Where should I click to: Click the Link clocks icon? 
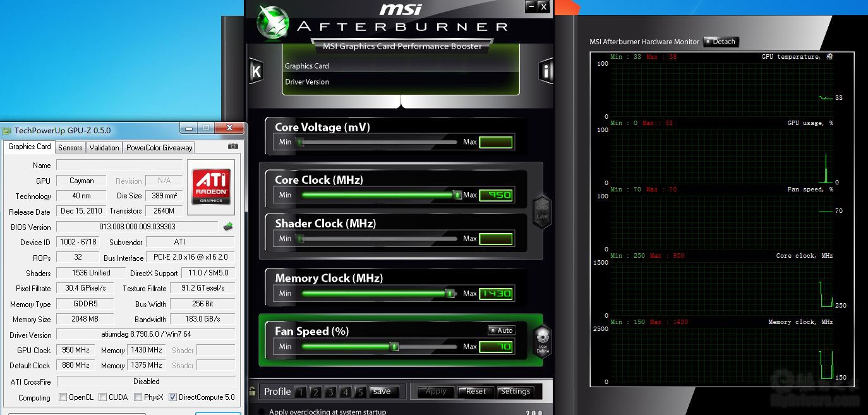click(542, 212)
